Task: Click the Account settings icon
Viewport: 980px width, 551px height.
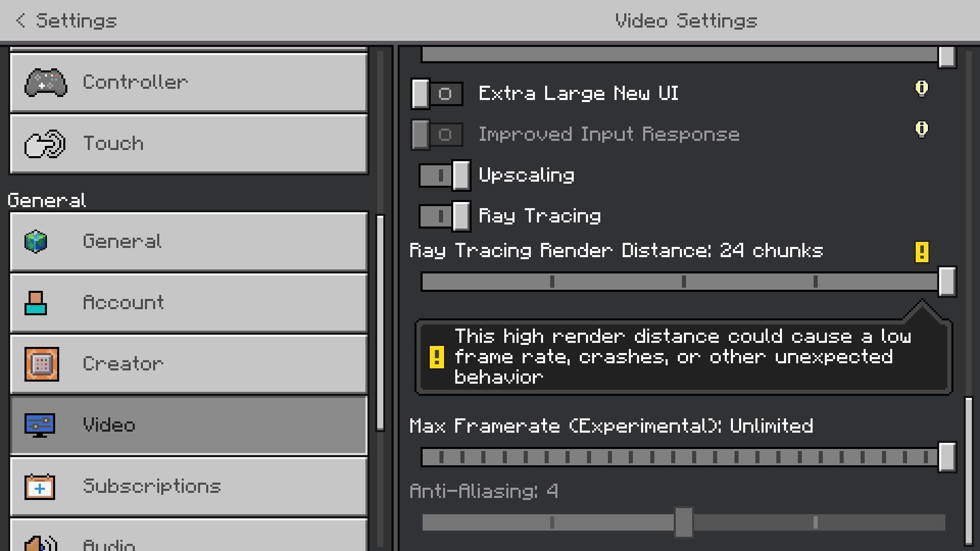Action: coord(36,302)
